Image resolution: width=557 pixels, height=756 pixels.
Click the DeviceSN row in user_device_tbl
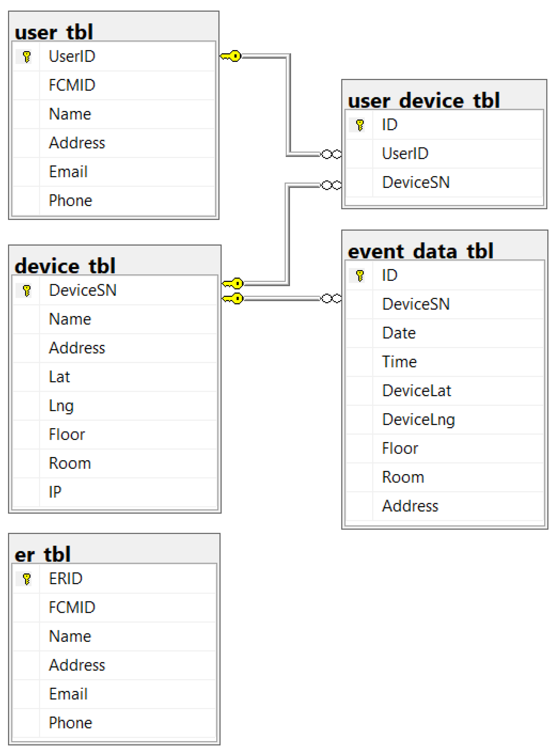[416, 183]
